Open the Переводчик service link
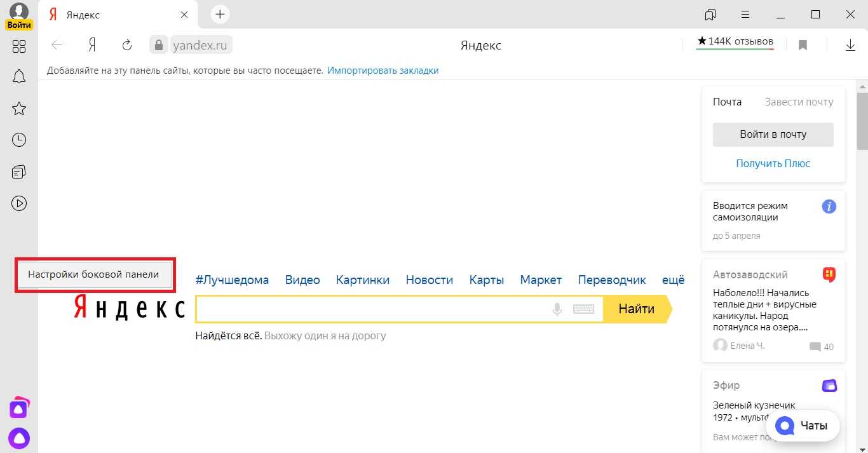The image size is (868, 453). tap(612, 280)
